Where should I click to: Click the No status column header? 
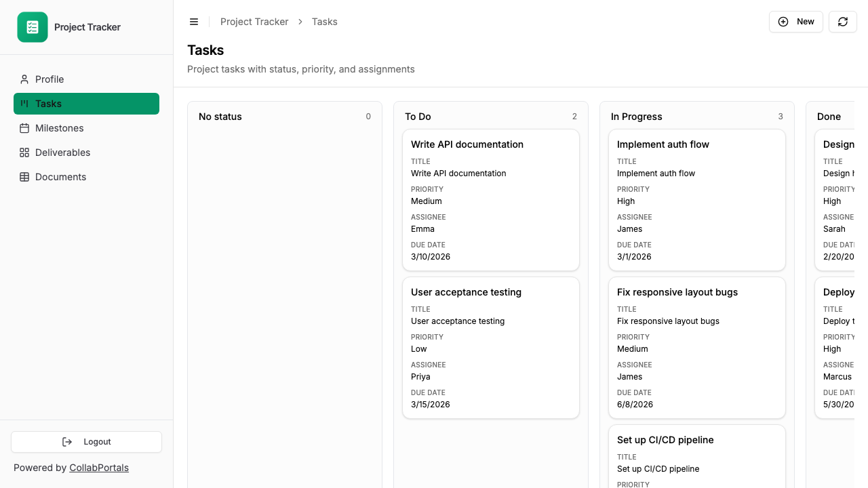220,117
